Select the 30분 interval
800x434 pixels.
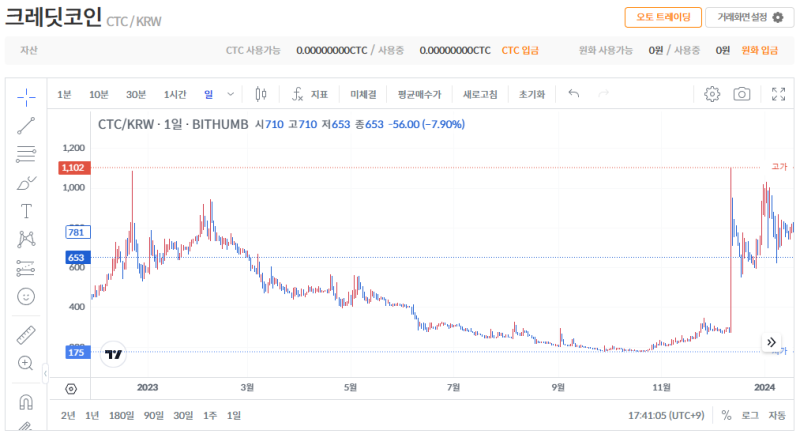136,94
